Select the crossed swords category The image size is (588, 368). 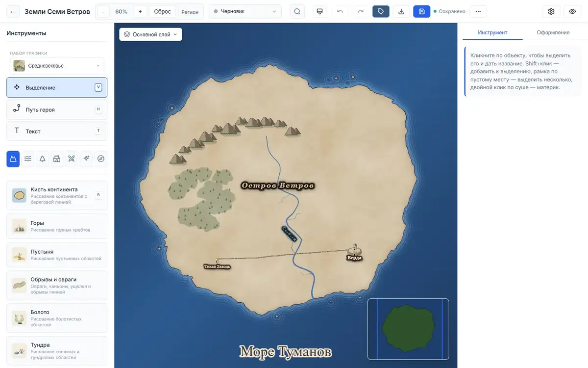(72, 158)
